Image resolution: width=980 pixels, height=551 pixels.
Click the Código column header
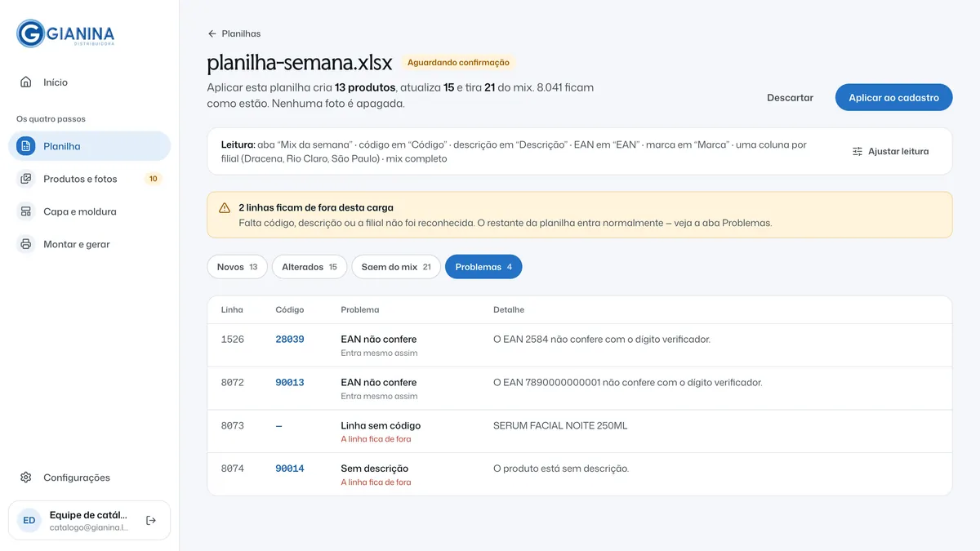tap(290, 310)
